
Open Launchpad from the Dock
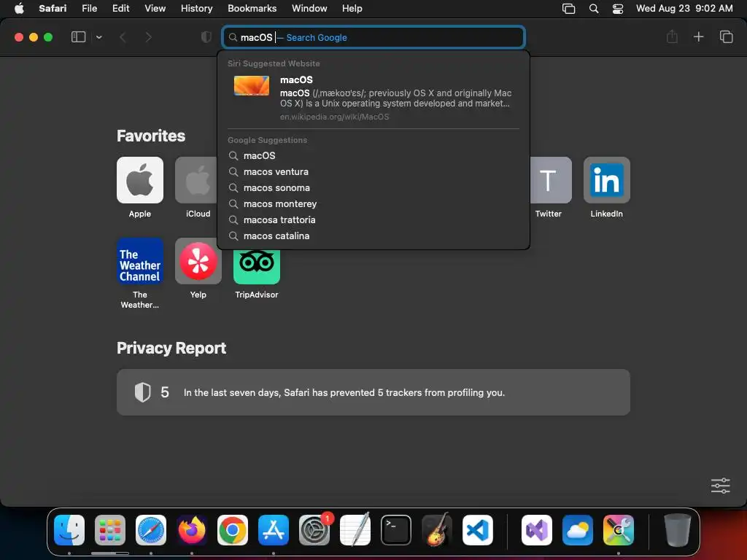tap(110, 530)
